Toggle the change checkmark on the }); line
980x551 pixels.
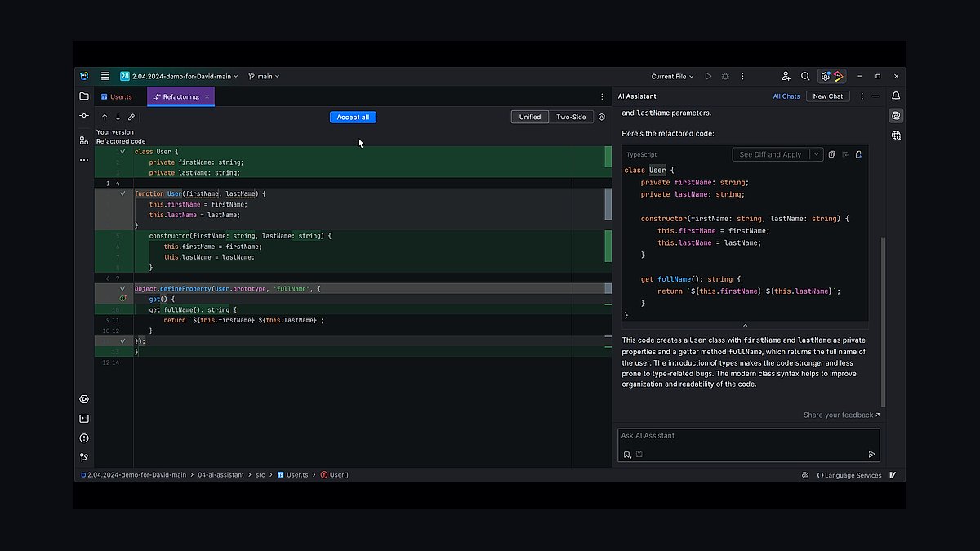click(x=122, y=340)
